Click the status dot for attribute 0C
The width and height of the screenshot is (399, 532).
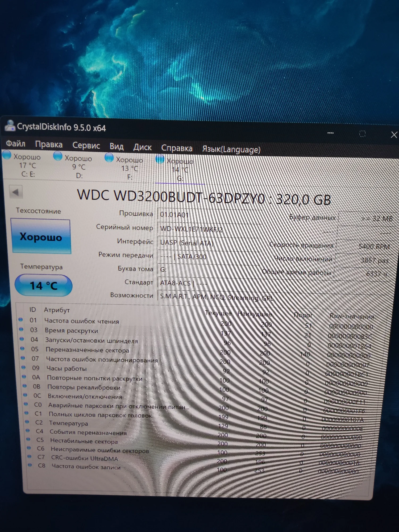click(x=25, y=395)
